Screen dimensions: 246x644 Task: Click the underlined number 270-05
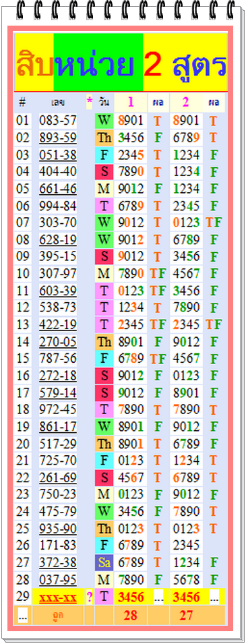click(x=58, y=342)
